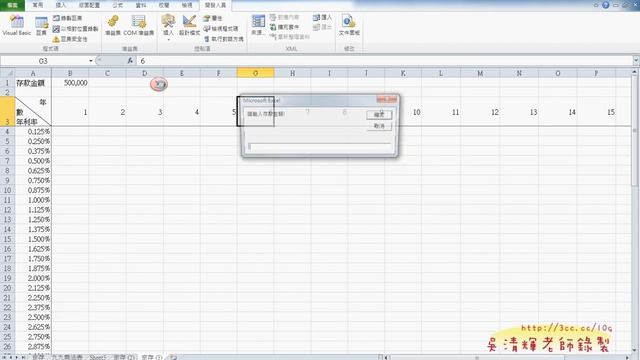The image size is (640, 360).
Task: Select cell B1 containing 500,000
Action: coord(70,83)
